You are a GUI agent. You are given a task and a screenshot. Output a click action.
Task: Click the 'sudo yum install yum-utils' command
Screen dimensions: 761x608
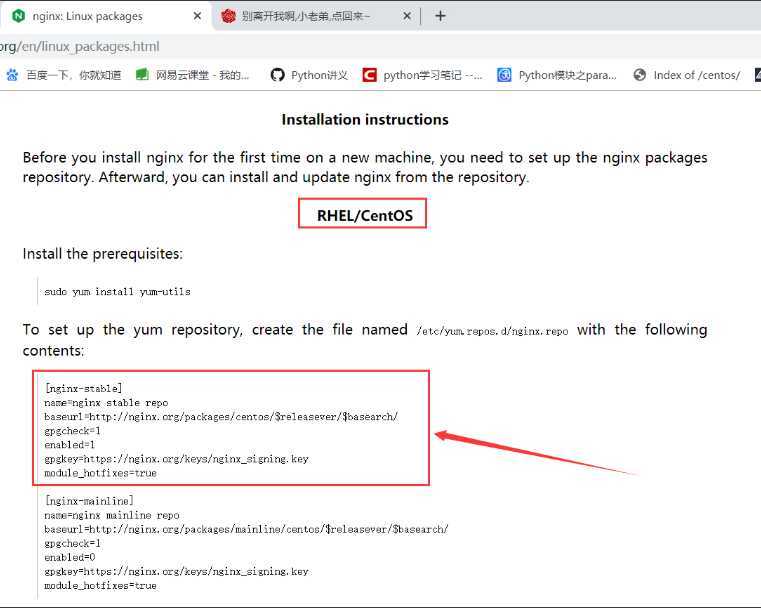click(117, 292)
